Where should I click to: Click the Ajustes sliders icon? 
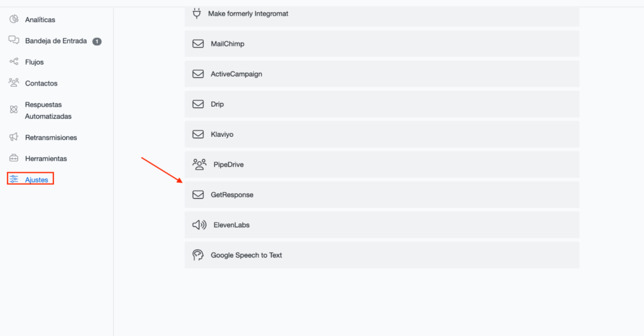click(14, 180)
